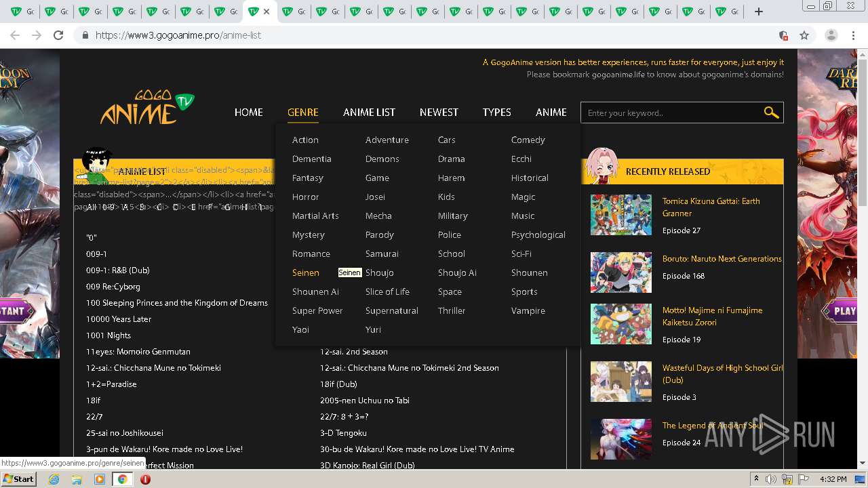Click the site lock icon in address bar

point(85,35)
